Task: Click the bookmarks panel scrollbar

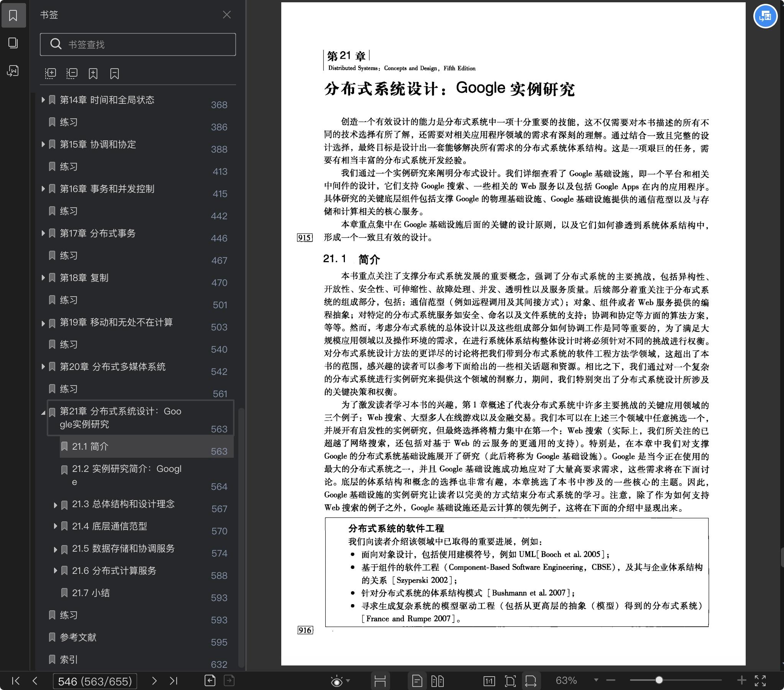Action: click(x=241, y=537)
